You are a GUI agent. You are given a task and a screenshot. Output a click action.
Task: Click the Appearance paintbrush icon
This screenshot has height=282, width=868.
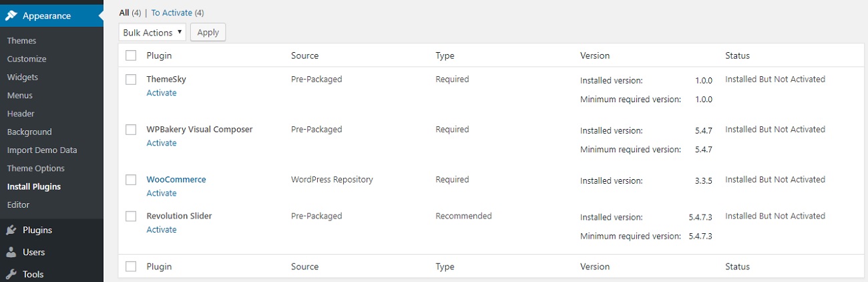(x=11, y=16)
